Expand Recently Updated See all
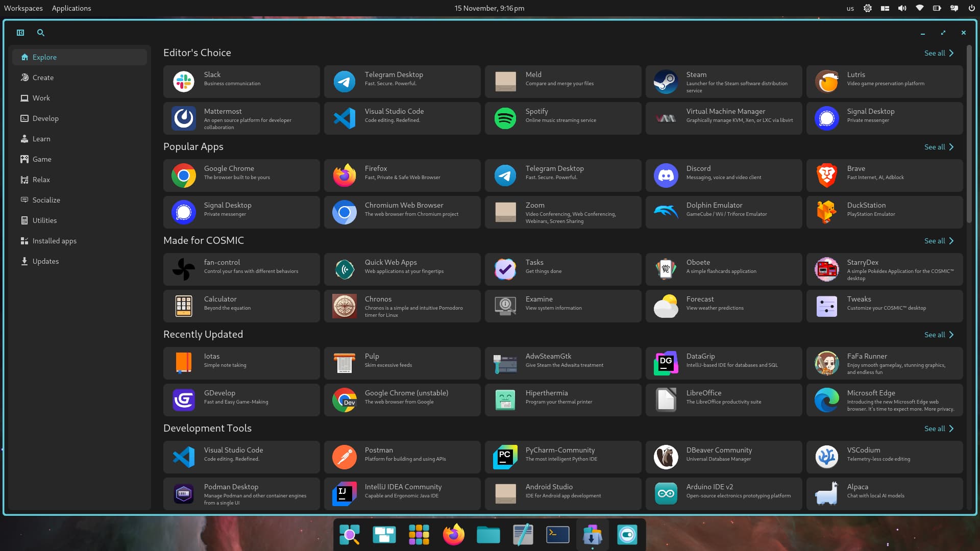This screenshot has height=551, width=980. (x=939, y=335)
